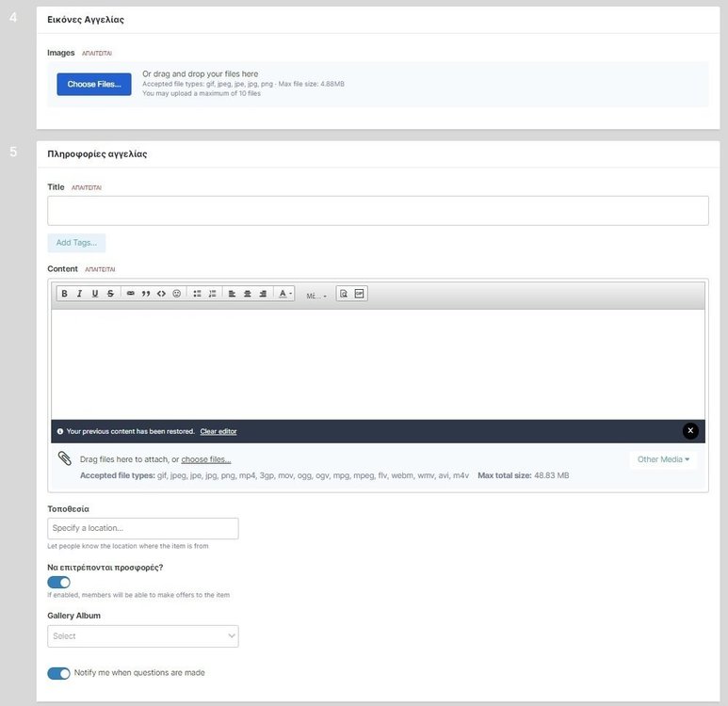This screenshot has height=706, width=728.
Task: Apply strikethrough text formatting
Action: (x=110, y=294)
